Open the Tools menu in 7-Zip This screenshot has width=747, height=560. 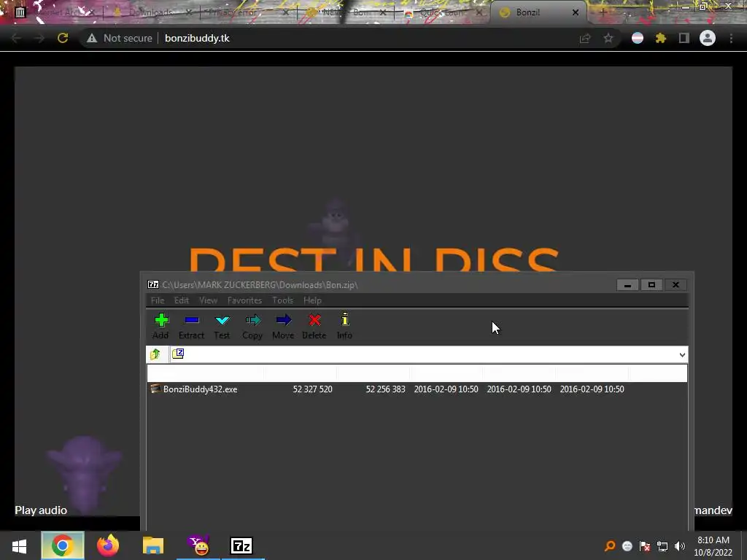coord(282,300)
